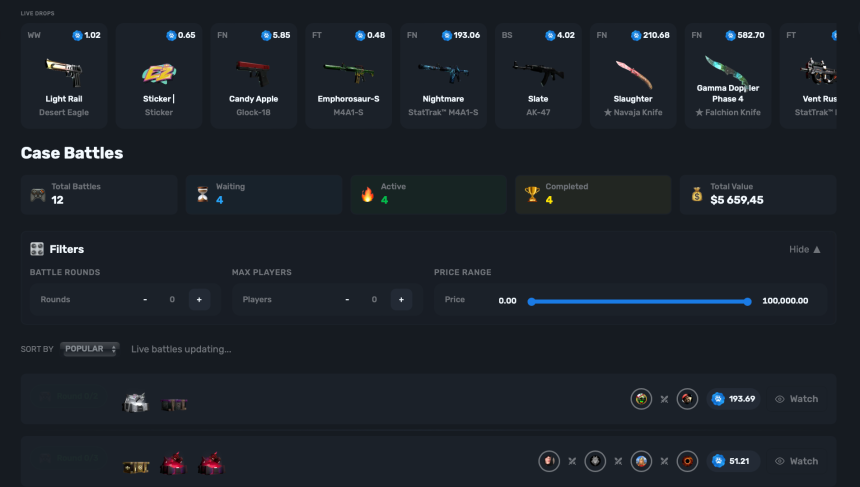Click the coin icon beside 51.21 price

(718, 461)
